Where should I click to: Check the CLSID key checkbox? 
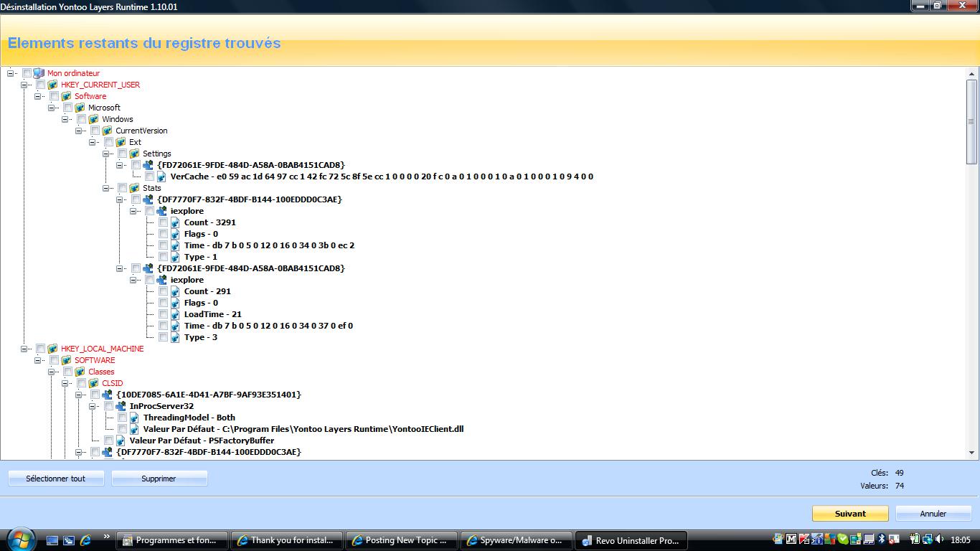[x=81, y=383]
